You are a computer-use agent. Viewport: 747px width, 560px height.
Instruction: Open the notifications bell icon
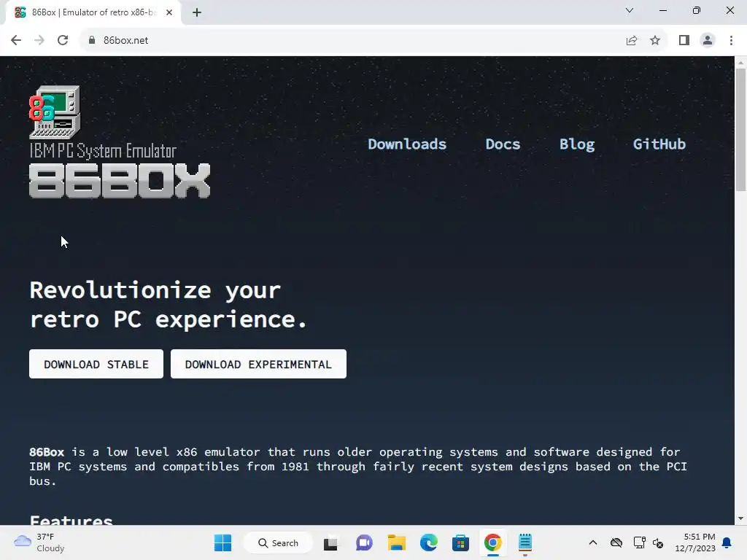coord(727,542)
